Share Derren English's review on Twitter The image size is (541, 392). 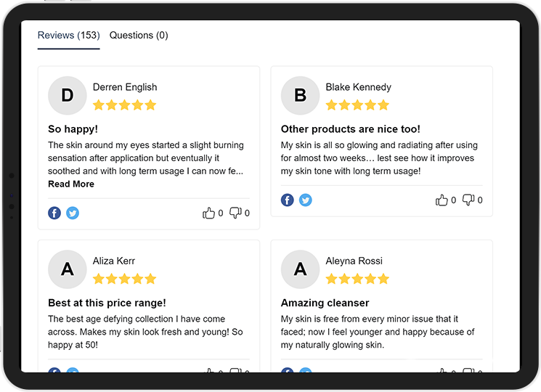pyautogui.click(x=73, y=213)
